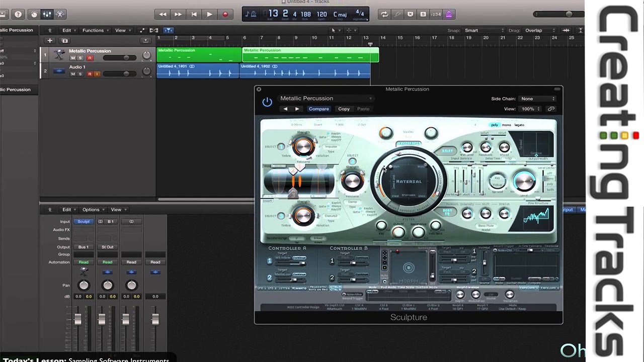Click the red Record transport button
644x362 pixels.
[x=225, y=15]
